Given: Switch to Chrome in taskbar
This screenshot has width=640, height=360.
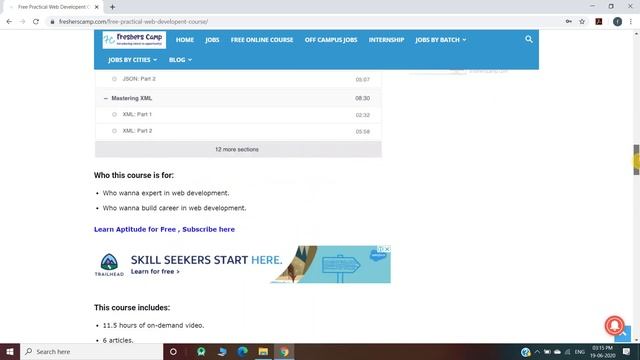Looking at the screenshot, I should click(284, 351).
